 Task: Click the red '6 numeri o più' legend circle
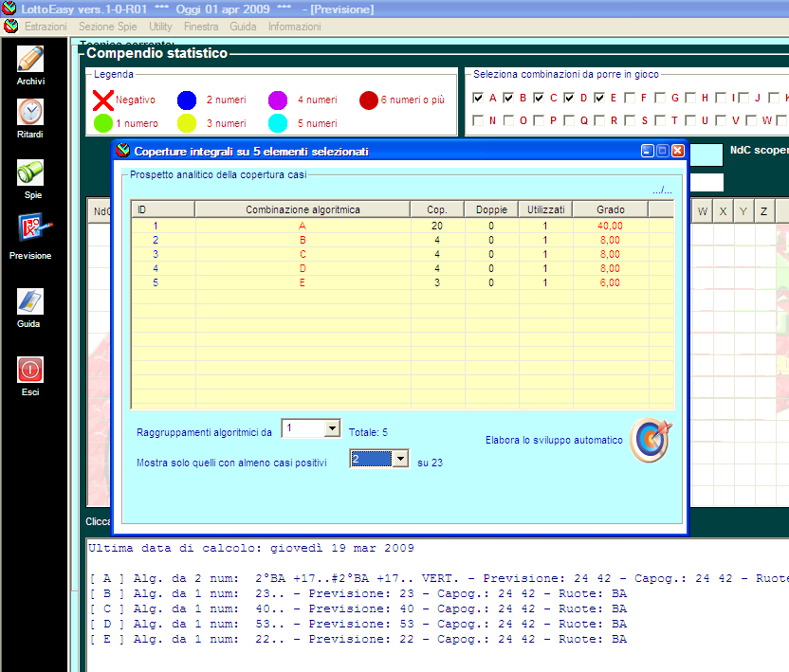[x=369, y=100]
